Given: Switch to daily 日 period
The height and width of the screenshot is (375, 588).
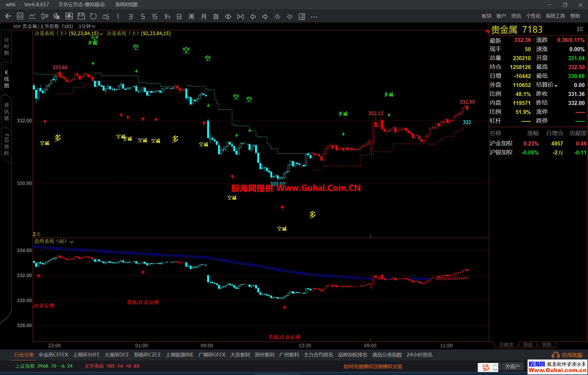Looking at the screenshot, I should click(x=179, y=17).
